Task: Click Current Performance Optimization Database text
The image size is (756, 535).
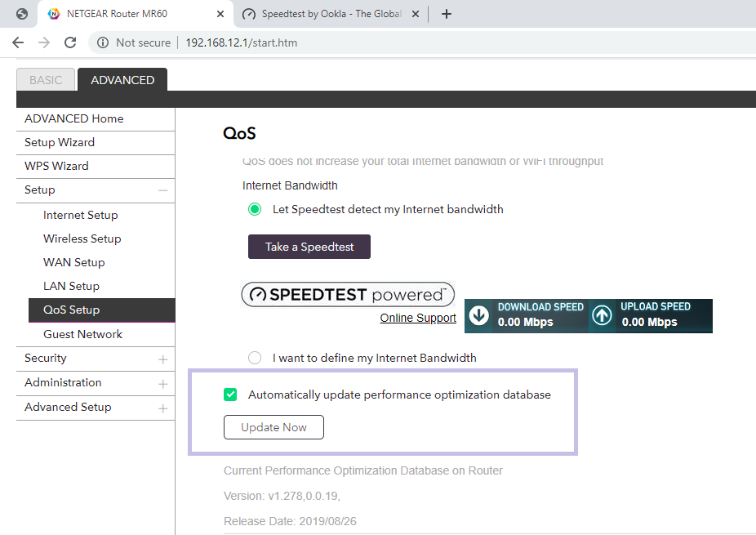Action: click(x=363, y=470)
